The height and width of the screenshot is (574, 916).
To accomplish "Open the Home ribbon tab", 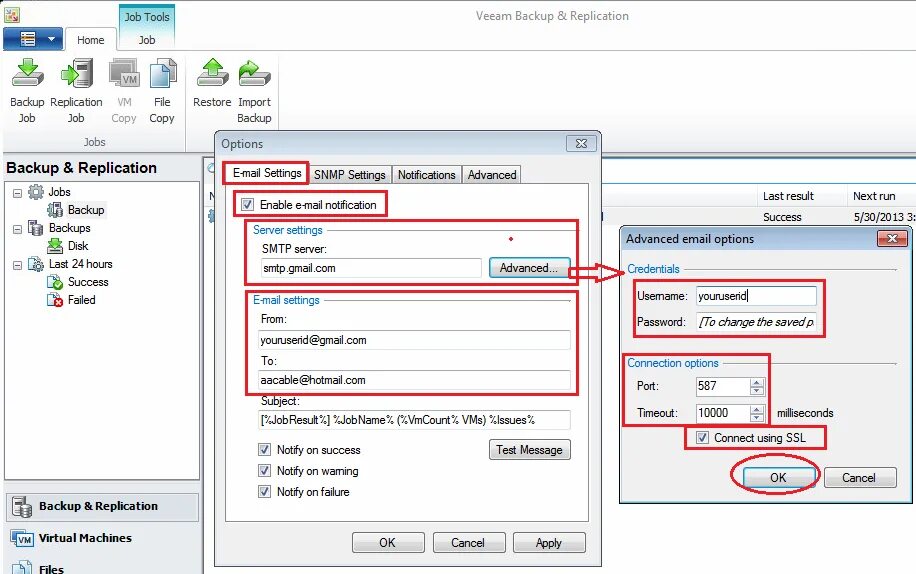I will point(91,40).
